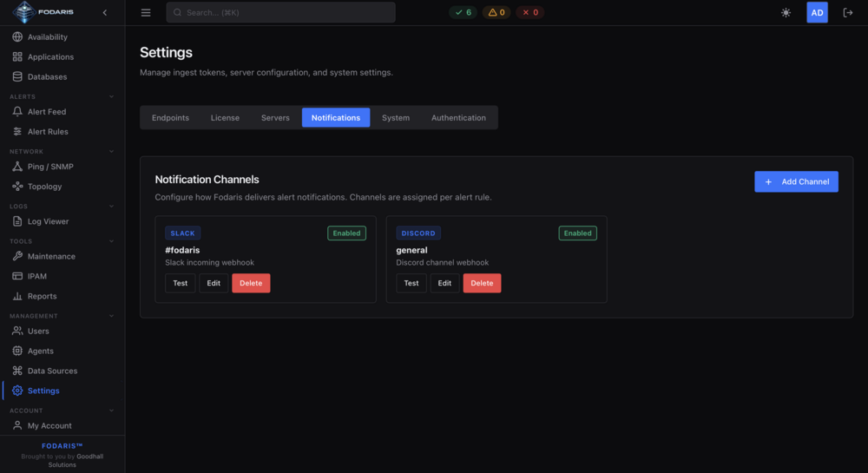Delete the general Discord channel
Image resolution: width=868 pixels, height=473 pixels.
(482, 283)
